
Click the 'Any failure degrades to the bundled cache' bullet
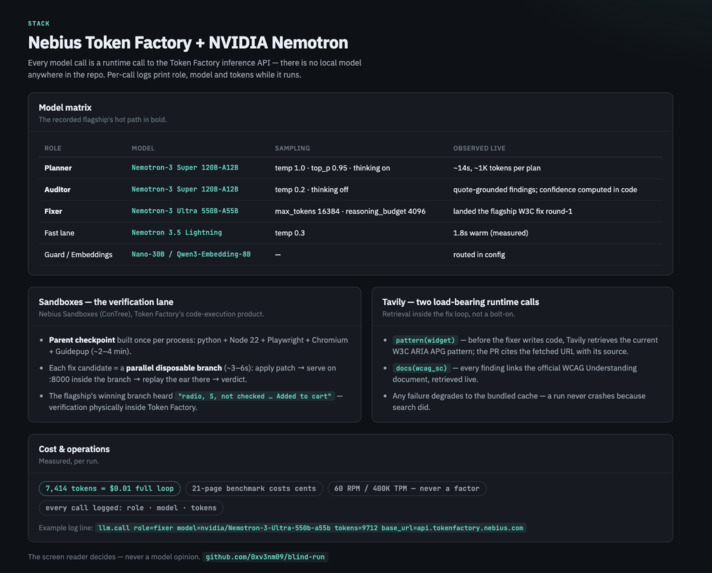pos(519,401)
